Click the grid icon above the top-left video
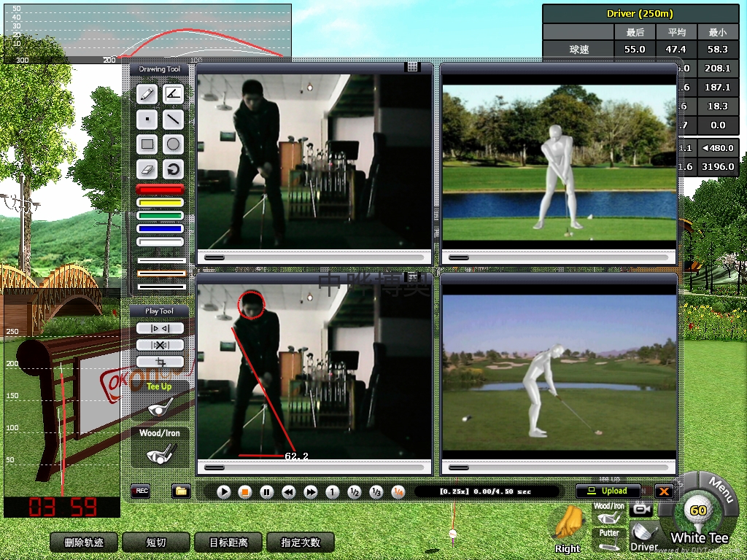The width and height of the screenshot is (747, 560). click(413, 66)
